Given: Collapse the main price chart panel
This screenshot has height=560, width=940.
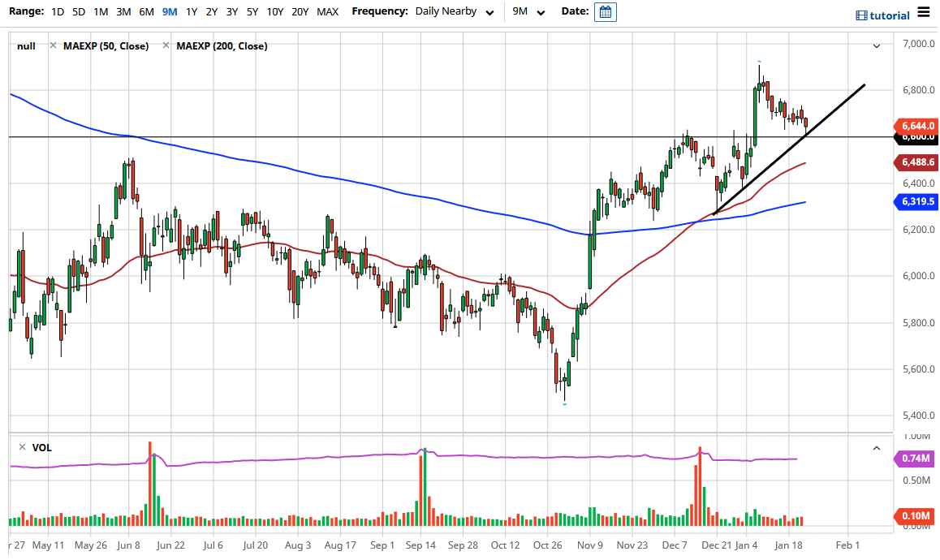Looking at the screenshot, I should (876, 45).
